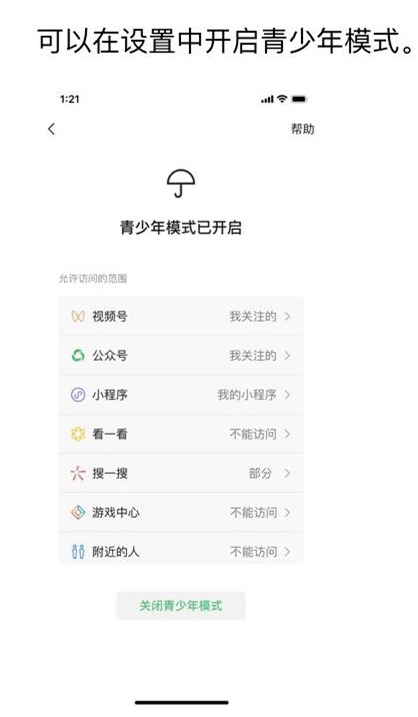Viewport: 418px width, 717px height.
Task: Click the 公众号 green icon
Action: tap(78, 355)
